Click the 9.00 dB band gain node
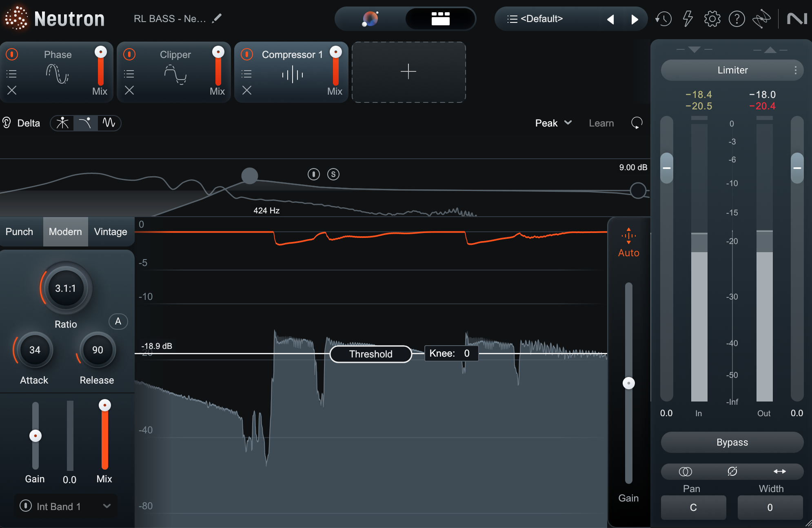This screenshot has height=528, width=812. point(638,191)
